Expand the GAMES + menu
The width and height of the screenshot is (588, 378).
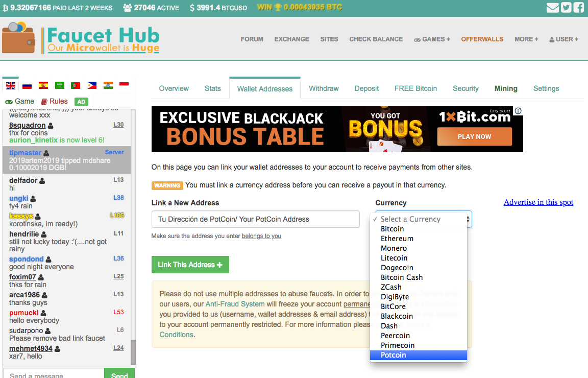click(432, 39)
